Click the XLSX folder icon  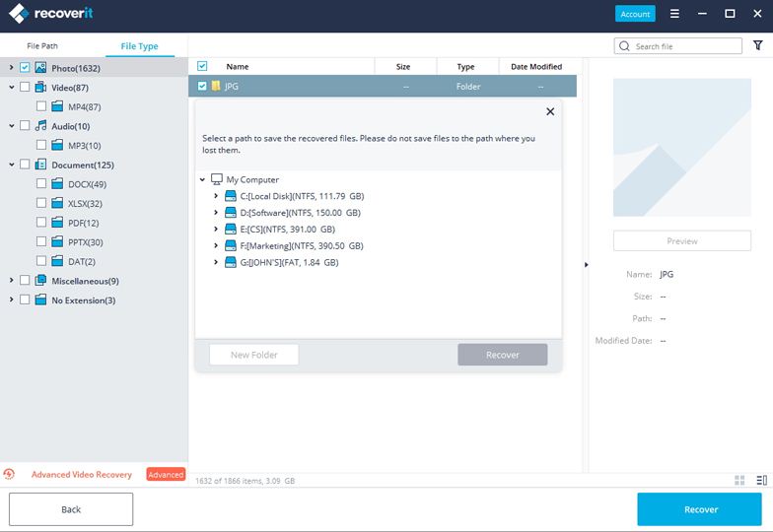(57, 203)
